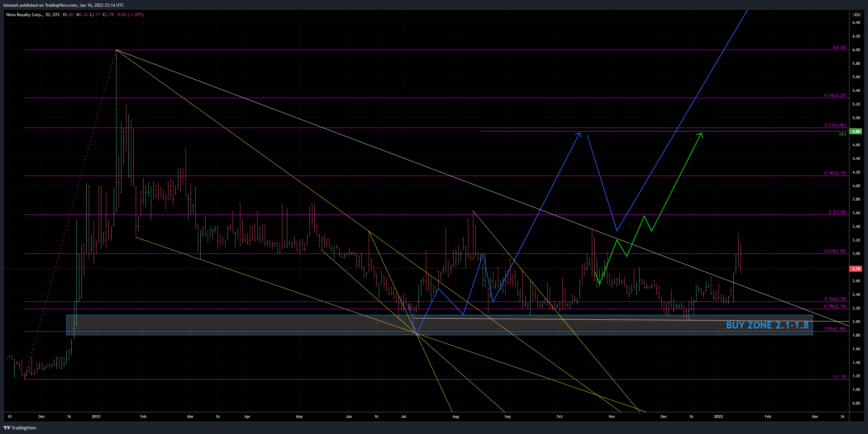Screen dimensions: 868x434
Task: Click the 0.5(3.58) Fibonacci label
Action: [837, 212]
